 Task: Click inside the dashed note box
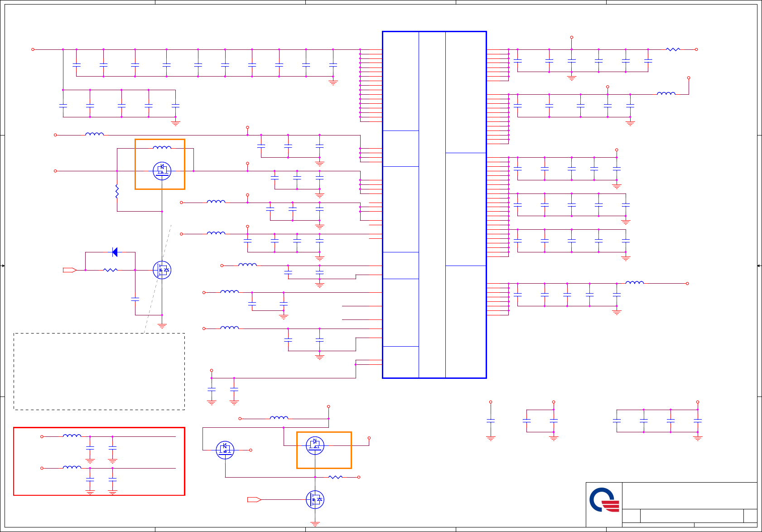pos(99,372)
